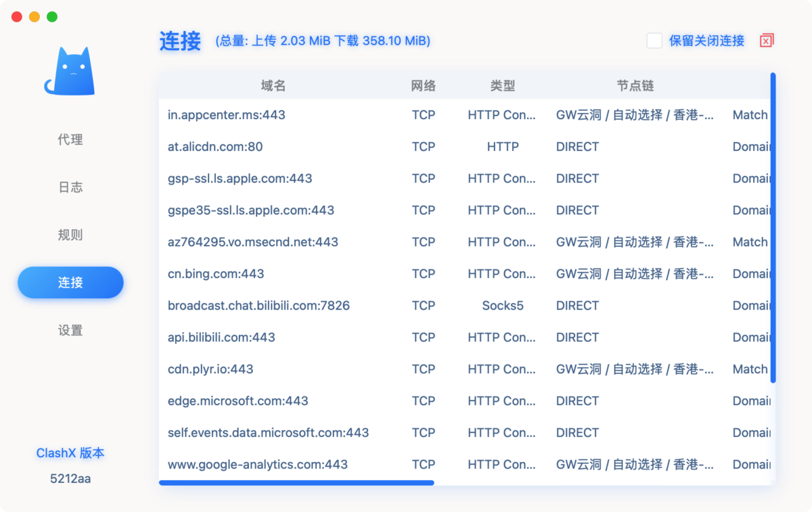Click TCP in the edge.microsoft.com row
This screenshot has width=812, height=512.
point(424,401)
